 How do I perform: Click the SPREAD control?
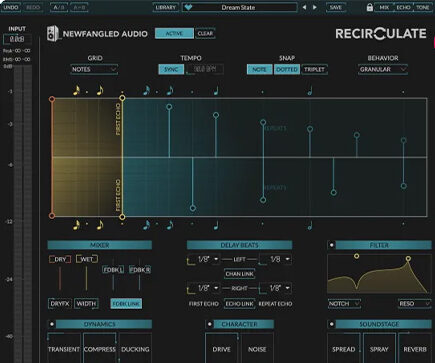[x=344, y=349]
